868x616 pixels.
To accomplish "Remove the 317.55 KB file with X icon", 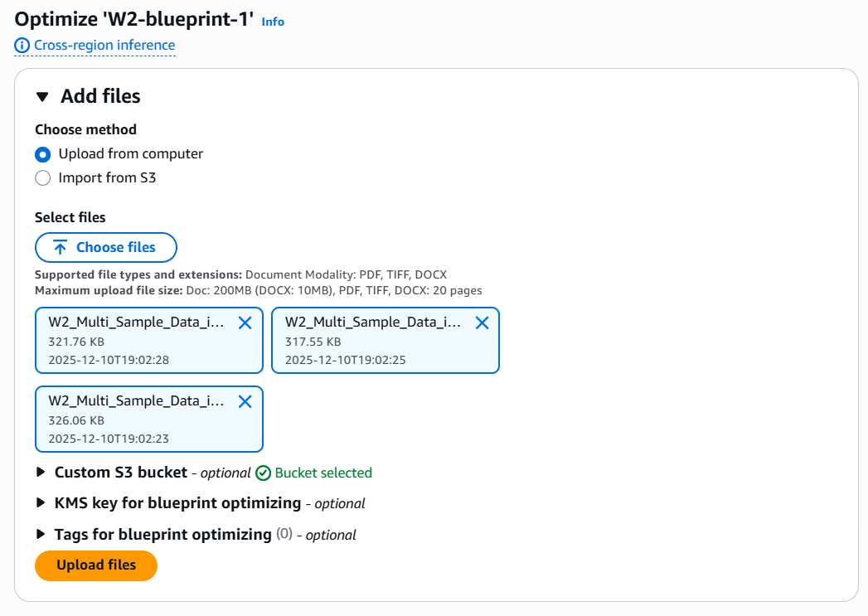I will point(482,323).
